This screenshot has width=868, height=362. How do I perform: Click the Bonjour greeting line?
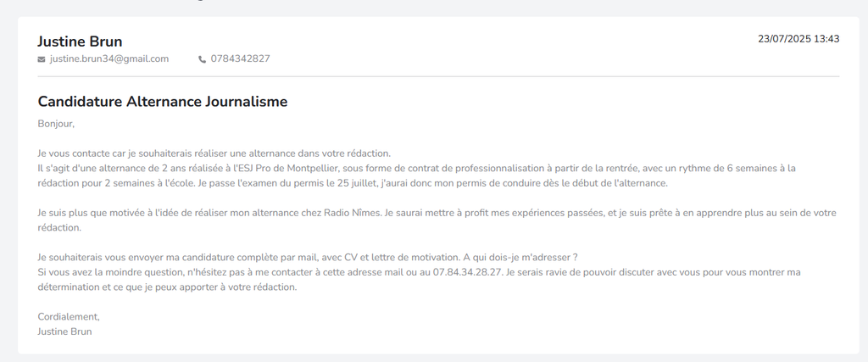(x=56, y=124)
